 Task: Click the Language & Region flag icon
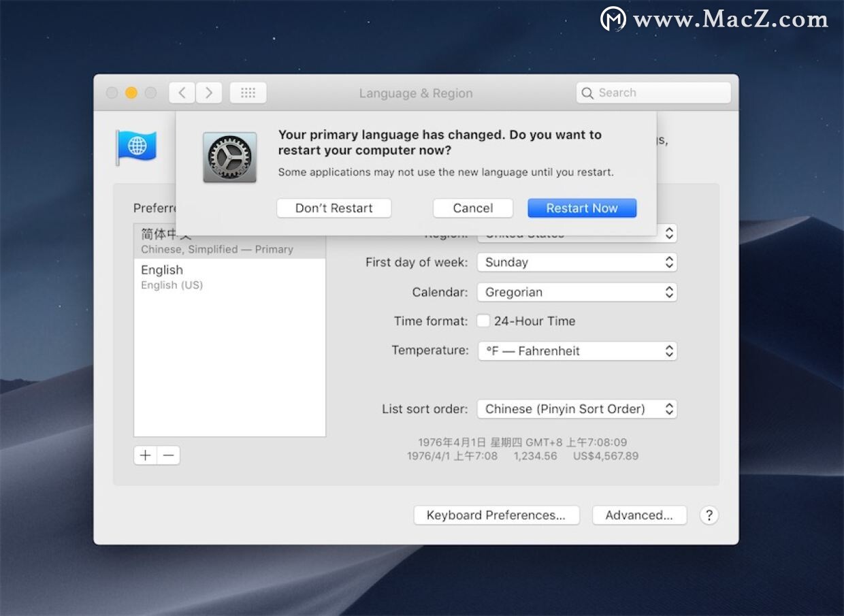coord(136,147)
